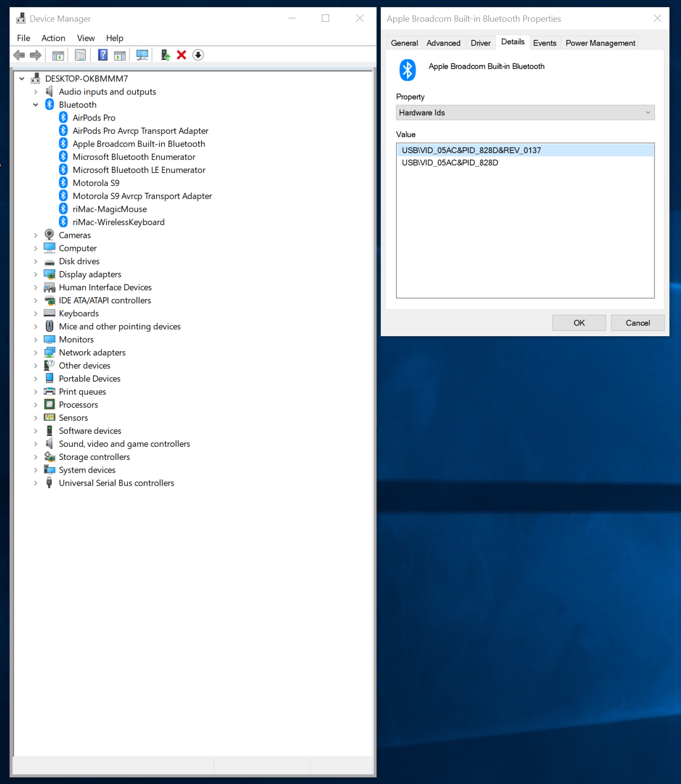Scan for hardware changes using monitor icon

click(142, 55)
